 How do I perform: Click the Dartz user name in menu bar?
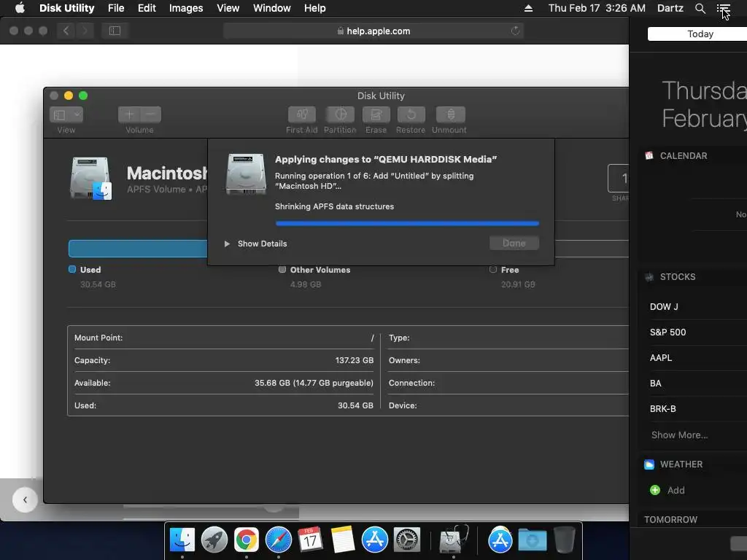(x=670, y=8)
